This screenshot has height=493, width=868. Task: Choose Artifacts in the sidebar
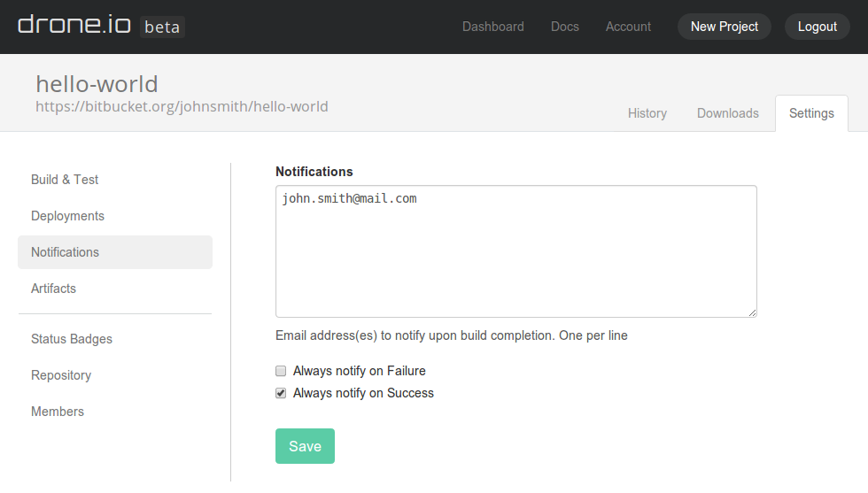tap(53, 289)
